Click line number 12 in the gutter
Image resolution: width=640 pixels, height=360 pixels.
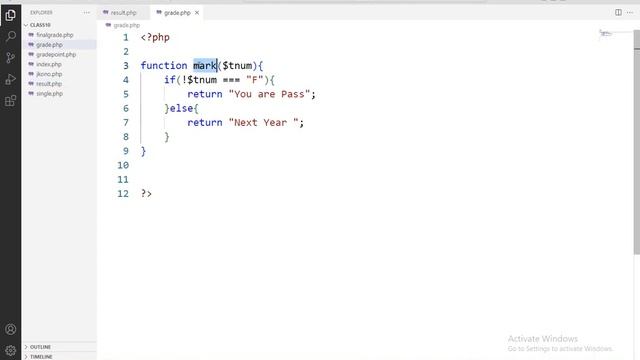(x=123, y=194)
